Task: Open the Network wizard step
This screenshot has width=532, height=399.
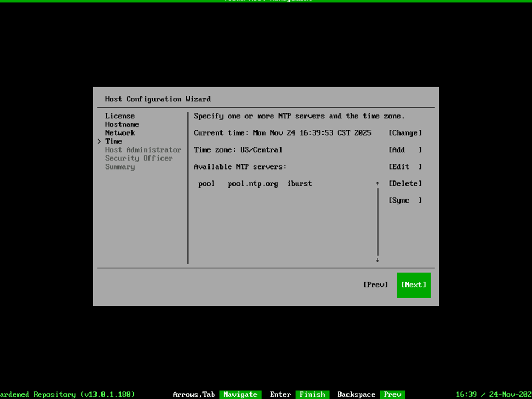Action: tap(120, 133)
